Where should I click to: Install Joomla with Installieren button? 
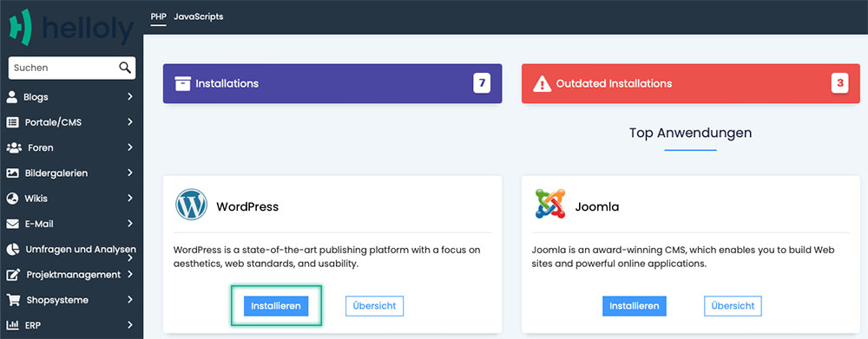pyautogui.click(x=635, y=306)
